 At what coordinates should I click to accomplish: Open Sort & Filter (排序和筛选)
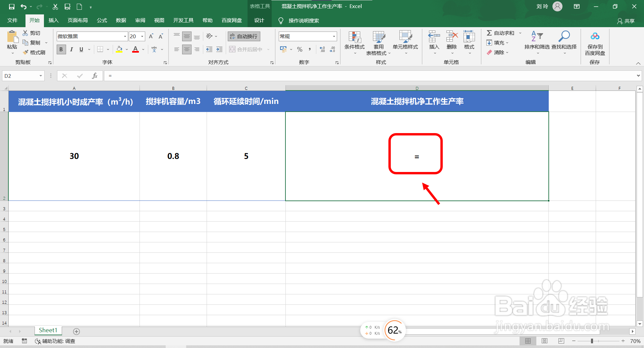[x=537, y=43]
